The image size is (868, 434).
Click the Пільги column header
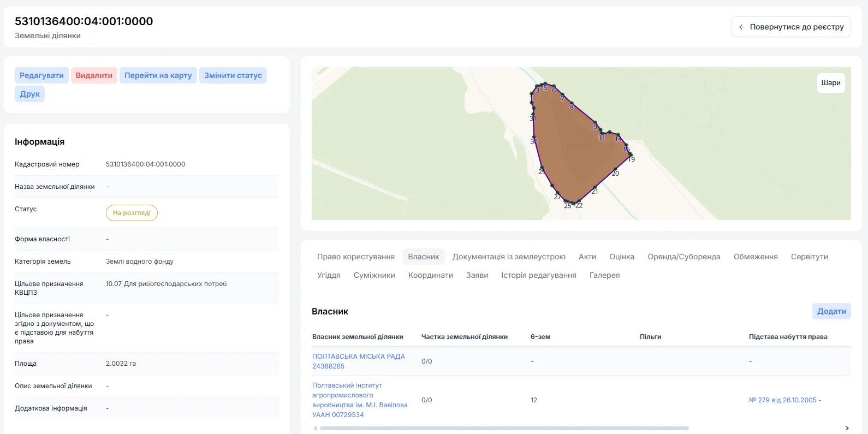650,337
